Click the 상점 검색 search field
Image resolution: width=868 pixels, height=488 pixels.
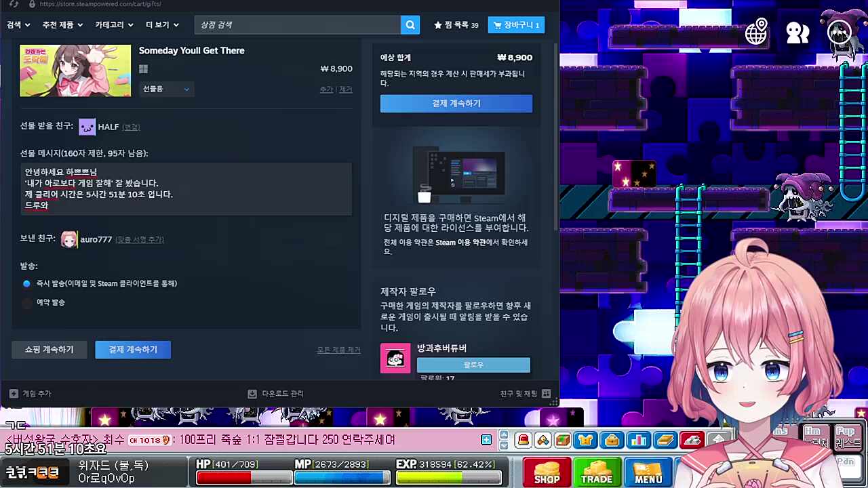(298, 25)
